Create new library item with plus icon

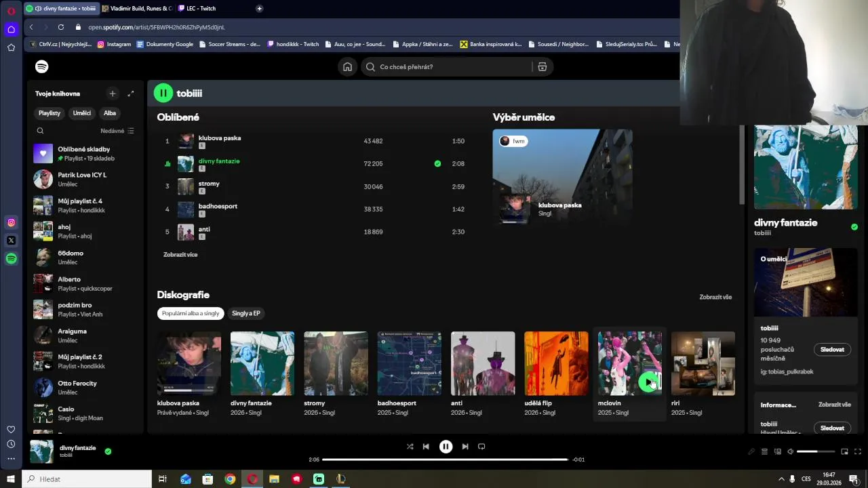(x=113, y=94)
